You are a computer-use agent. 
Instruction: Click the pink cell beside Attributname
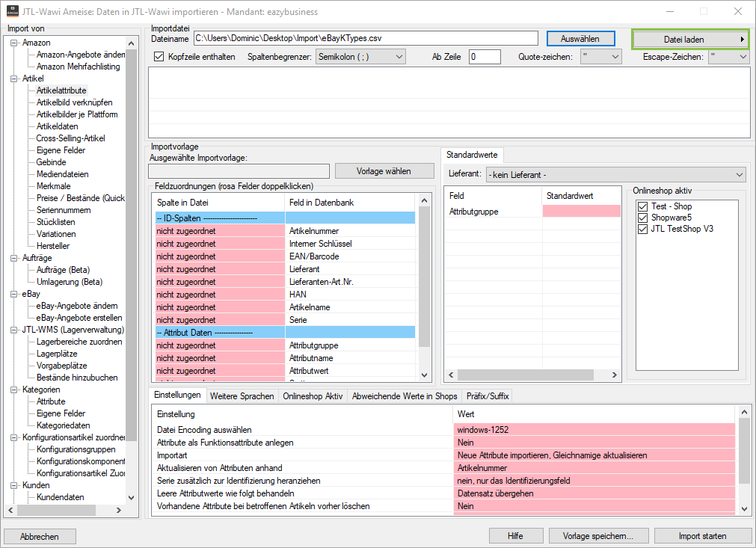[221, 358]
